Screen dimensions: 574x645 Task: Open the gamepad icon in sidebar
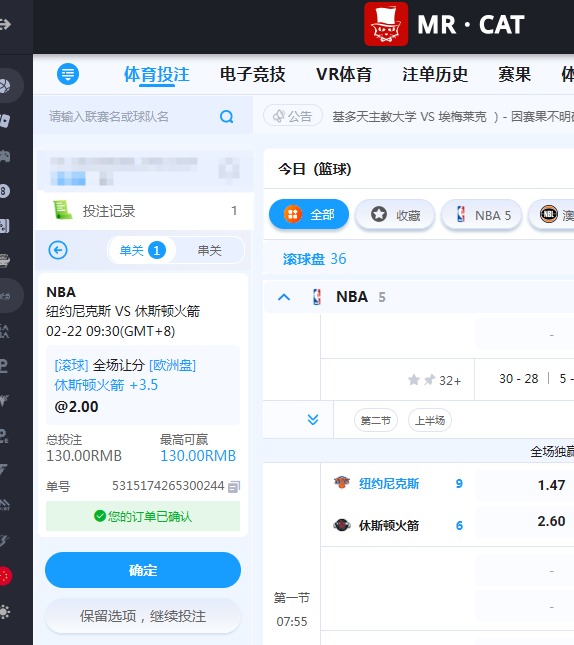(5, 156)
